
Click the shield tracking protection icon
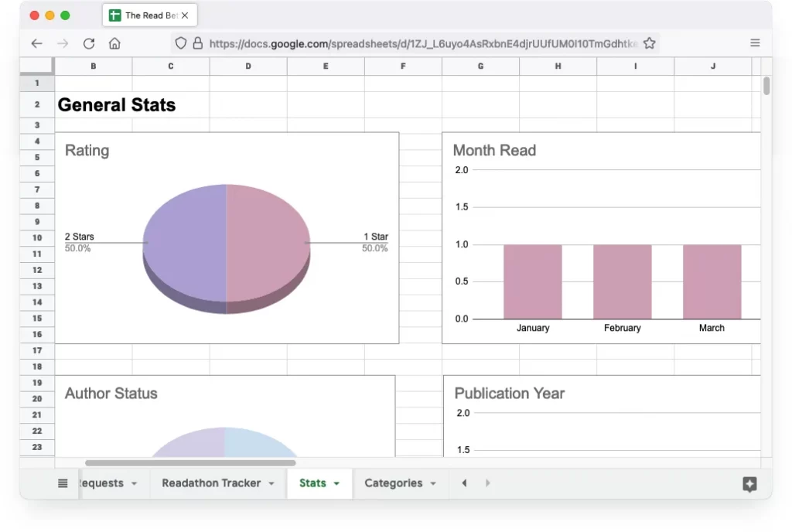[x=180, y=43]
